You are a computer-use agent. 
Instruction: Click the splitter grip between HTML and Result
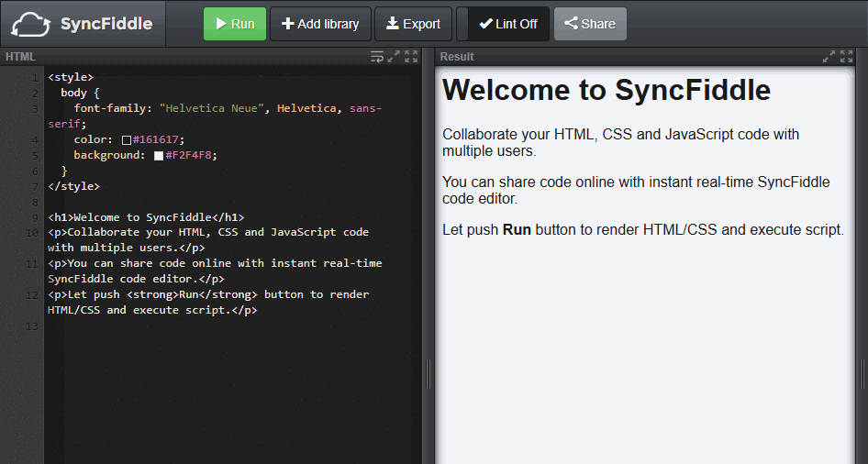click(428, 373)
